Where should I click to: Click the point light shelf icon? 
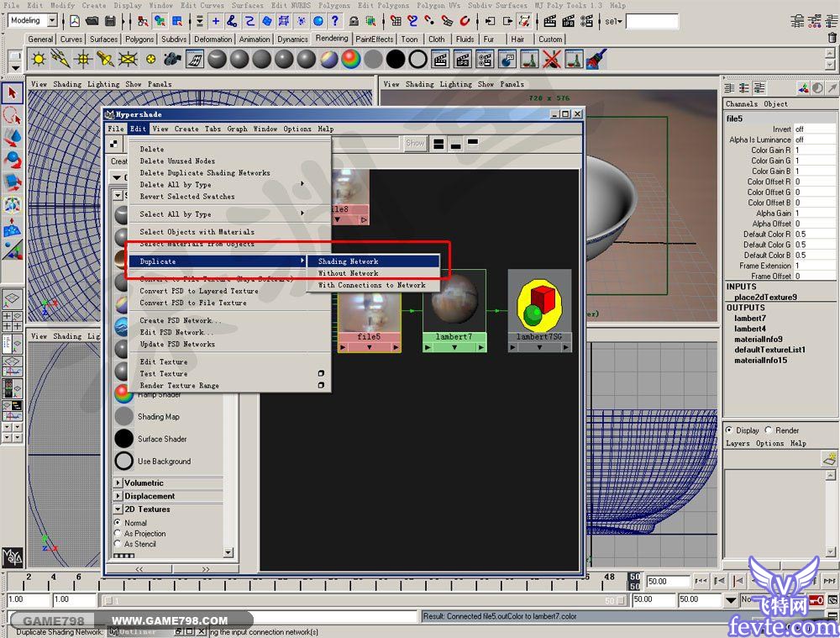coord(83,59)
